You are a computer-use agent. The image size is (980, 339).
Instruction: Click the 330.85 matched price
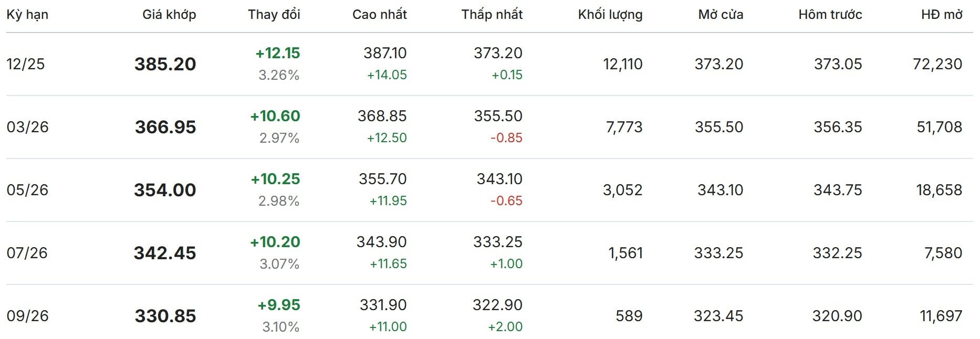(165, 316)
